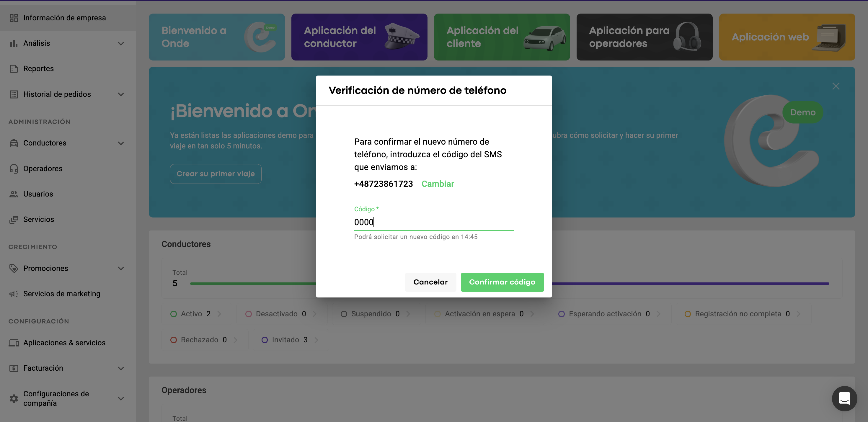The height and width of the screenshot is (422, 868).
Task: Expand the Facturación dropdown arrow
Action: [121, 369]
